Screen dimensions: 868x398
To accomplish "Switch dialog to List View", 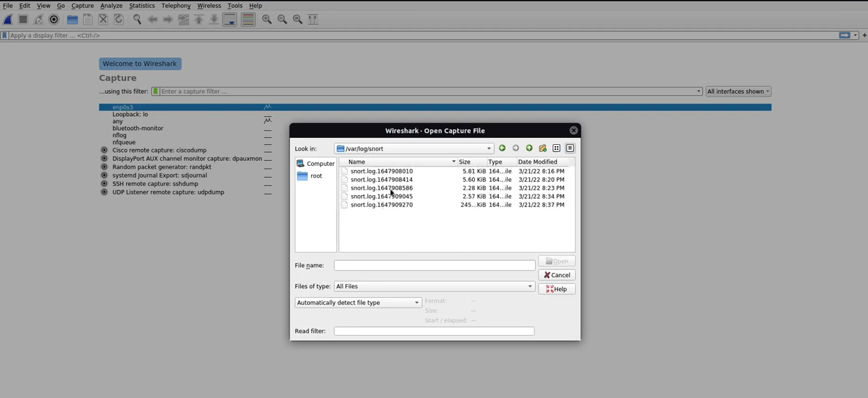I will [x=557, y=148].
